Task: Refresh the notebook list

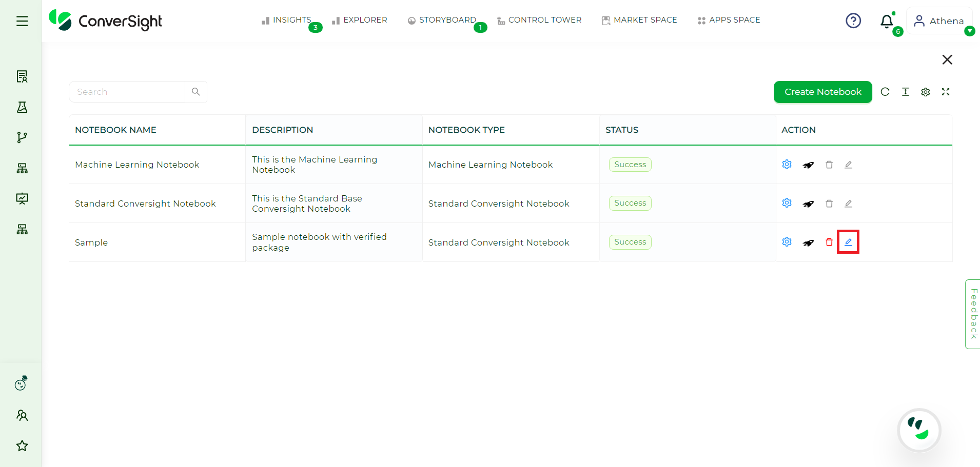Action: pos(885,92)
